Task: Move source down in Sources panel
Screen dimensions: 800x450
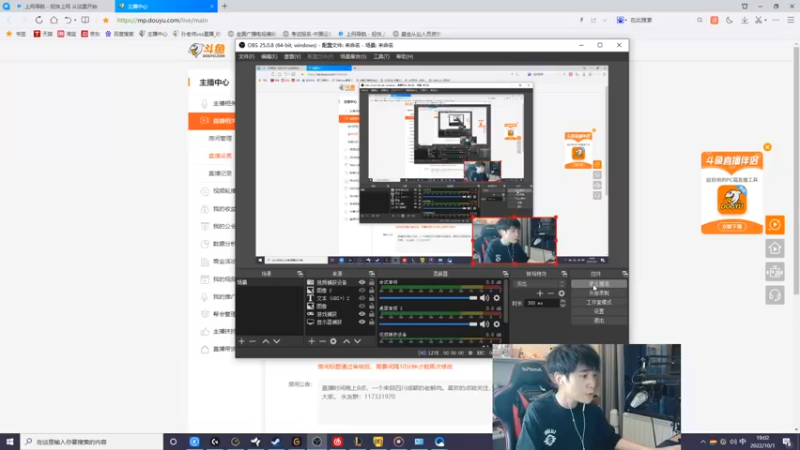Action: (x=357, y=341)
